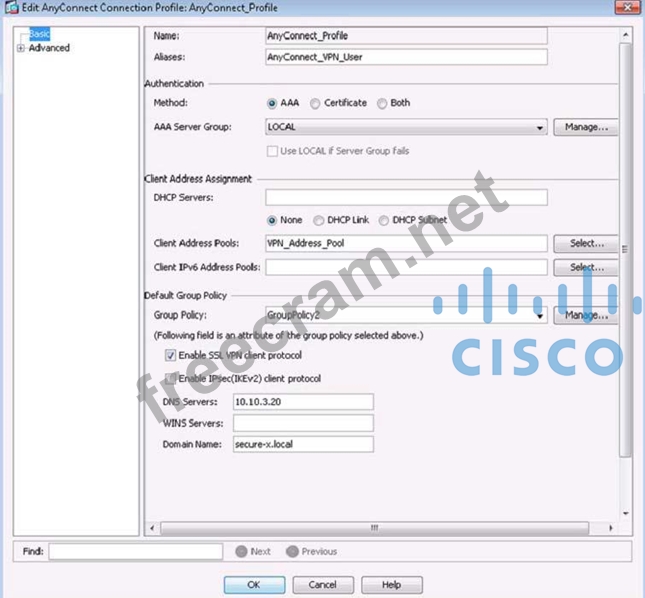This screenshot has height=598, width=645.
Task: Click the OK button
Action: (x=253, y=584)
